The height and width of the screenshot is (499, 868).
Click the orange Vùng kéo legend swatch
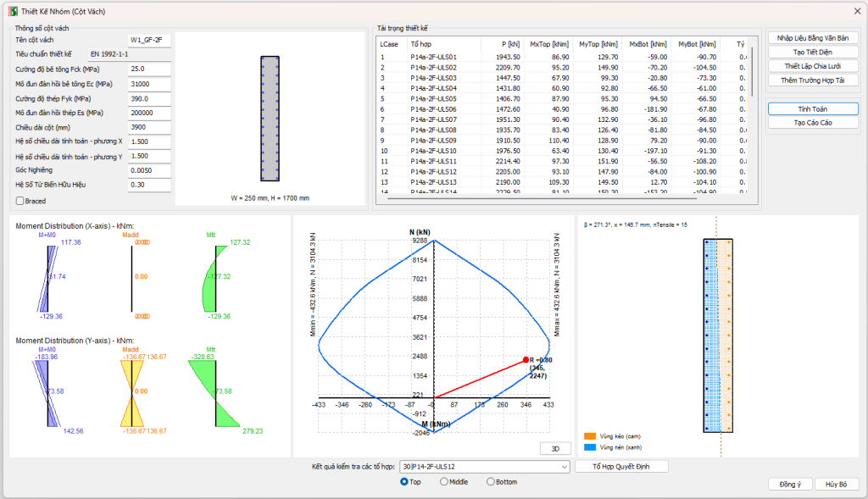590,436
